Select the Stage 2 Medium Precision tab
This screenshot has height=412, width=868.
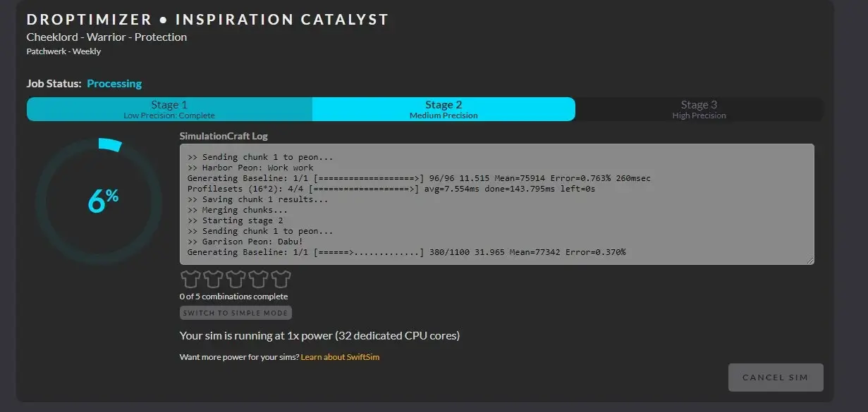[444, 109]
